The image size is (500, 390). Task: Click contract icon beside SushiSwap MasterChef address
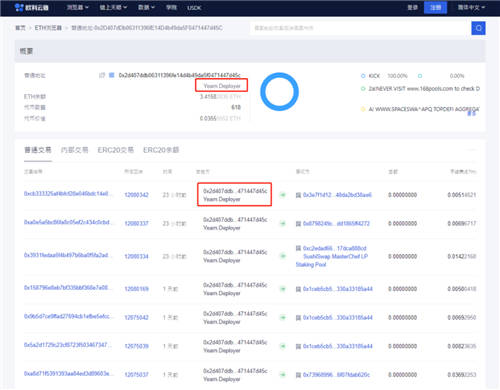click(x=298, y=248)
